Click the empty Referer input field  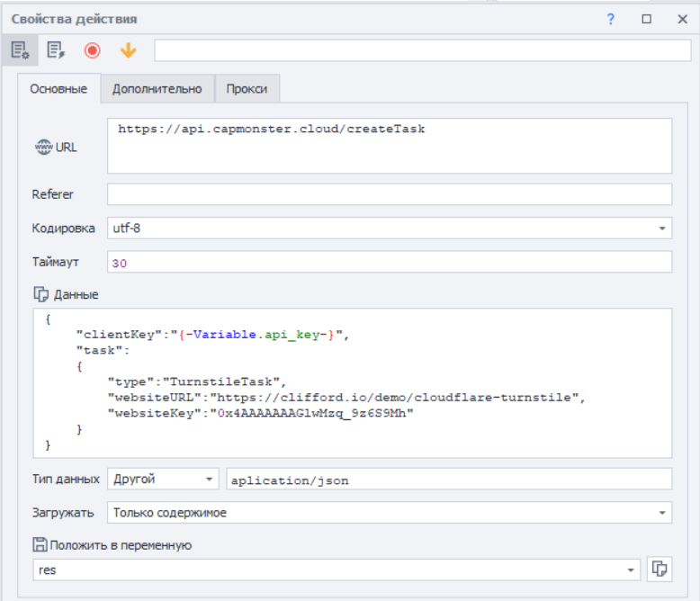390,194
